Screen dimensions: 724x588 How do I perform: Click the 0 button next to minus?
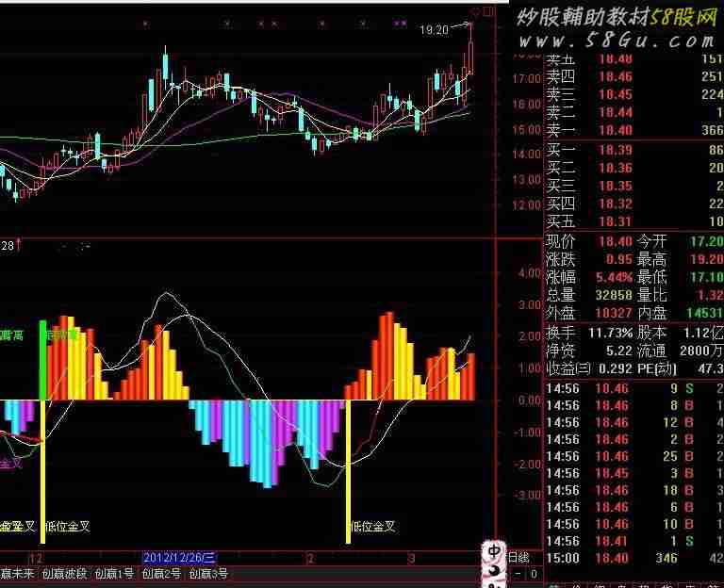pos(534,574)
